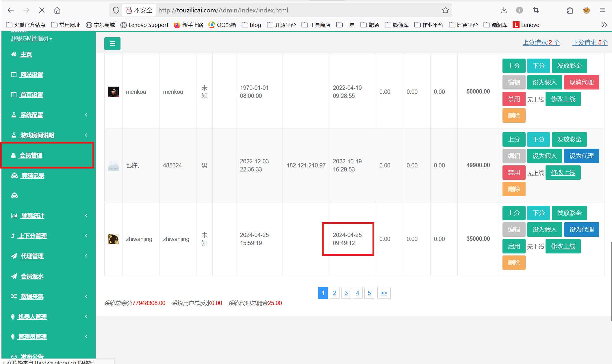Screen dimensions: 612x364
Task: Open the Firefox application menu
Action: [x=602, y=10]
